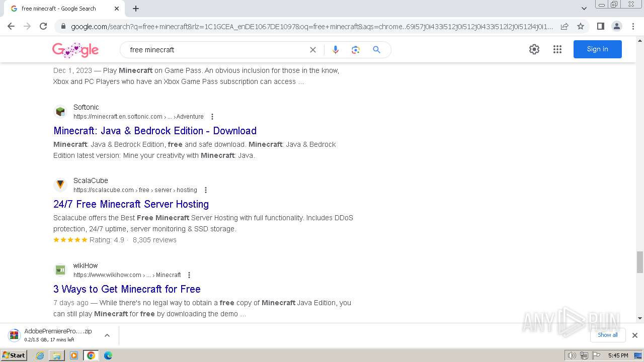This screenshot has height=362, width=644.
Task: Close the downloads bar
Action: click(635, 335)
